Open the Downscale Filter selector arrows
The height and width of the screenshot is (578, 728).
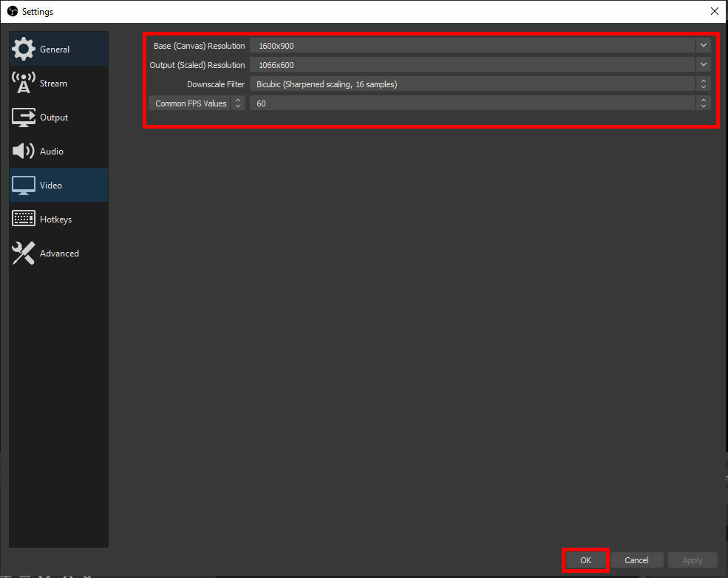click(704, 84)
